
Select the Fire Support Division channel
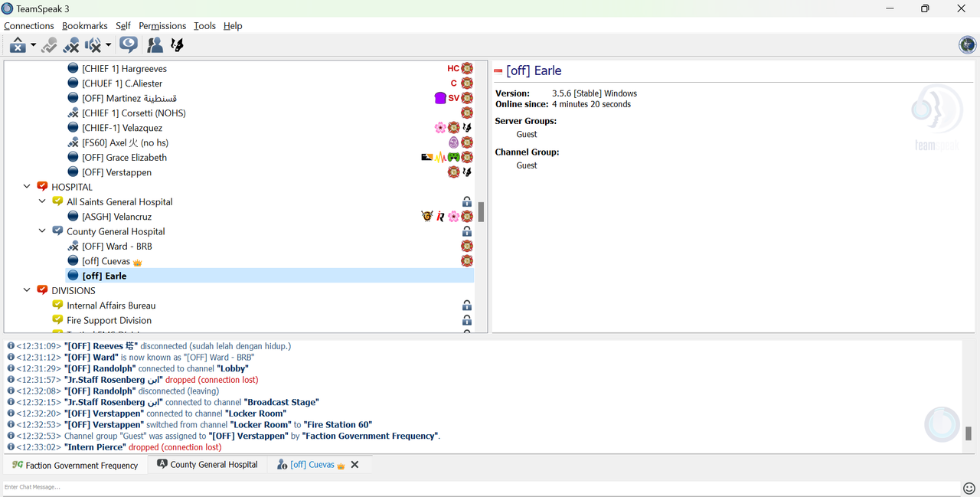click(x=109, y=320)
